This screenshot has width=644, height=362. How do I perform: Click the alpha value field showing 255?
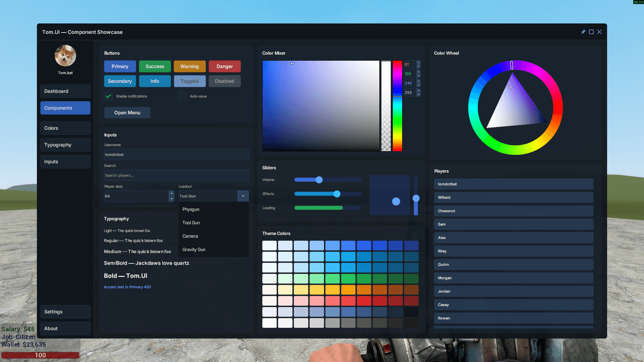coord(410,93)
